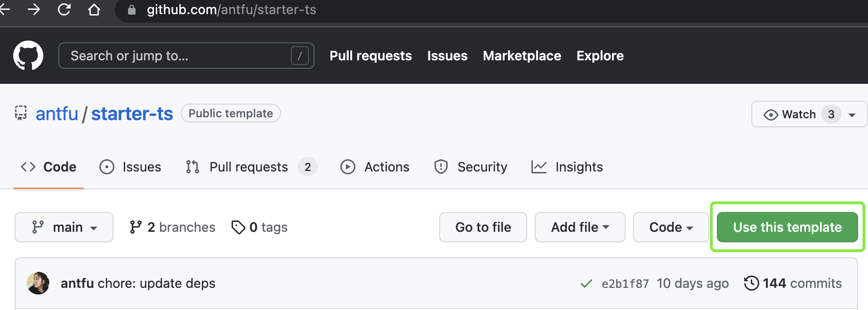The height and width of the screenshot is (310, 868).
Task: Open antfu's avatar thumbnail
Action: tap(38, 283)
